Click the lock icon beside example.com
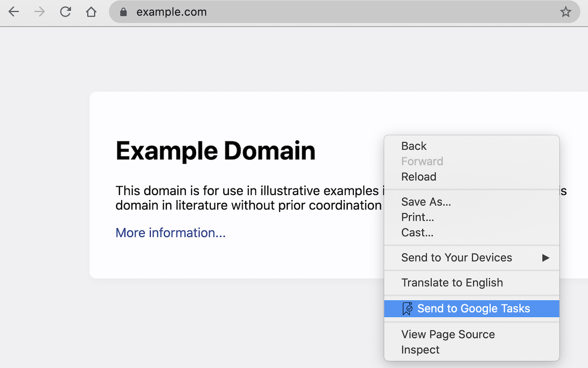The height and width of the screenshot is (368, 588). [x=123, y=12]
